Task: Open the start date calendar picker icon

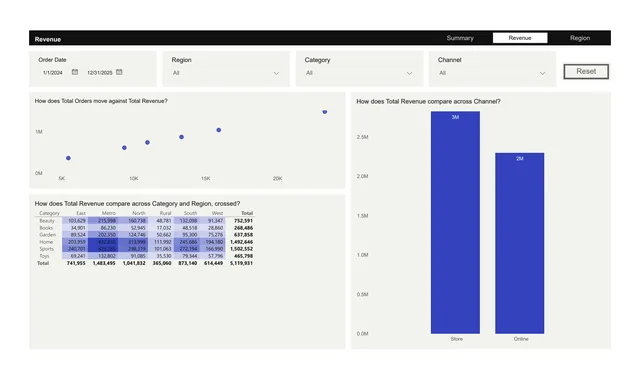Action: point(75,72)
